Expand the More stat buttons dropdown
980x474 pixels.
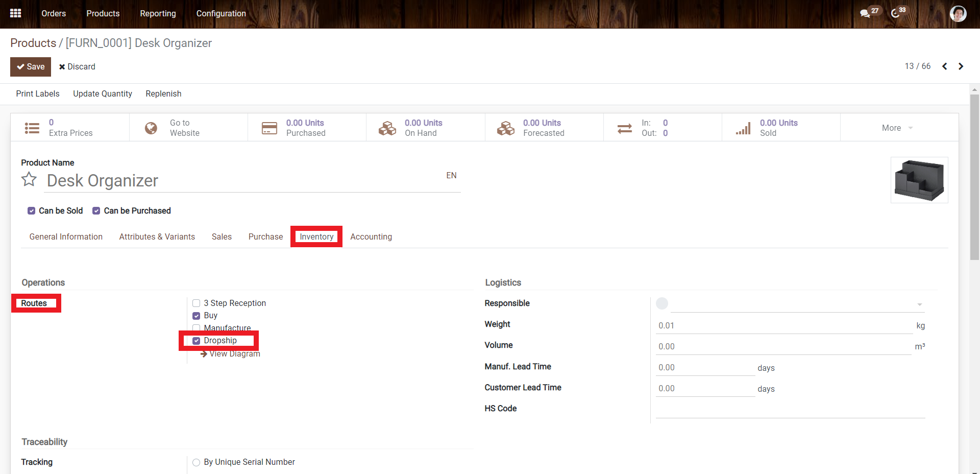[x=899, y=128]
